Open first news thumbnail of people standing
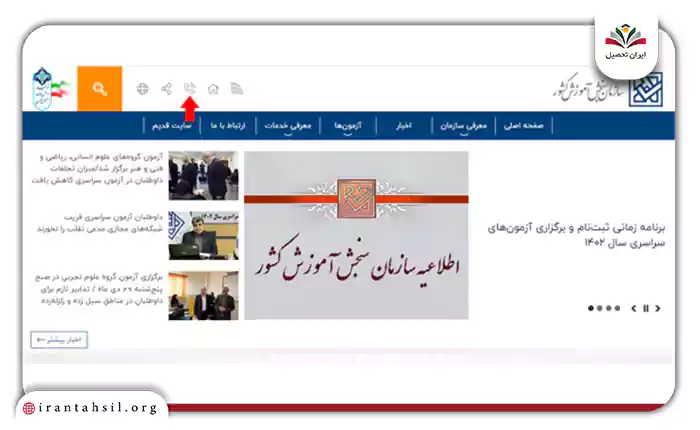 coord(204,175)
